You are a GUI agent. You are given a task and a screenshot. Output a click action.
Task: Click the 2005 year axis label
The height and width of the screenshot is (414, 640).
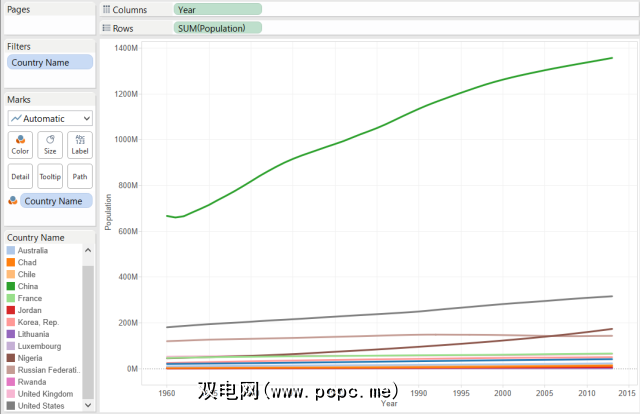pos(544,393)
